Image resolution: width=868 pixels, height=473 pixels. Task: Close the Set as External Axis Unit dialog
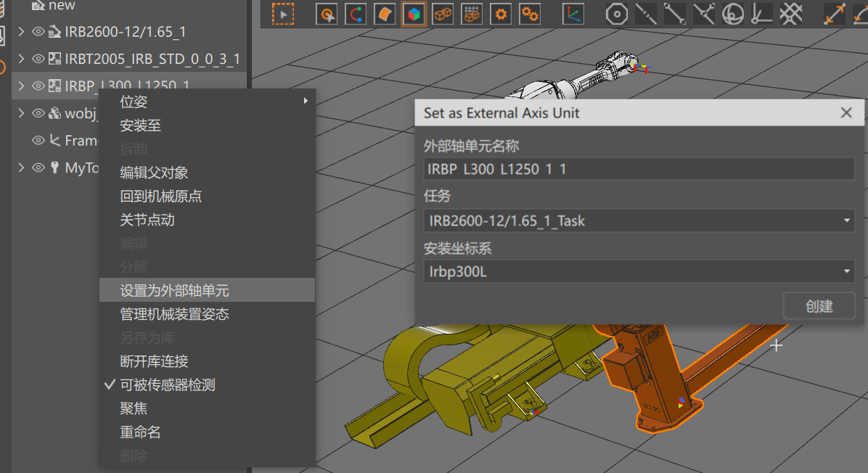click(846, 113)
